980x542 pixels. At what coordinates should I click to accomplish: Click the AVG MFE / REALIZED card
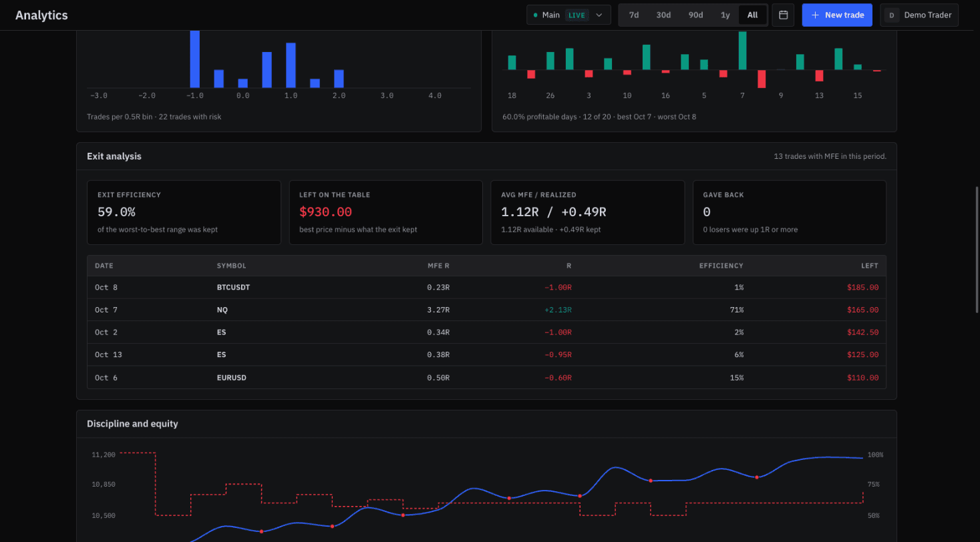tap(588, 212)
